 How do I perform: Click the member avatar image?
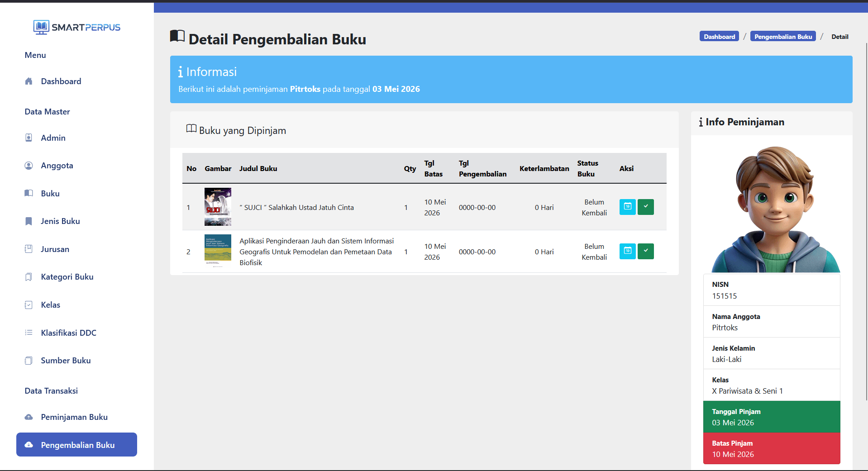click(x=775, y=209)
